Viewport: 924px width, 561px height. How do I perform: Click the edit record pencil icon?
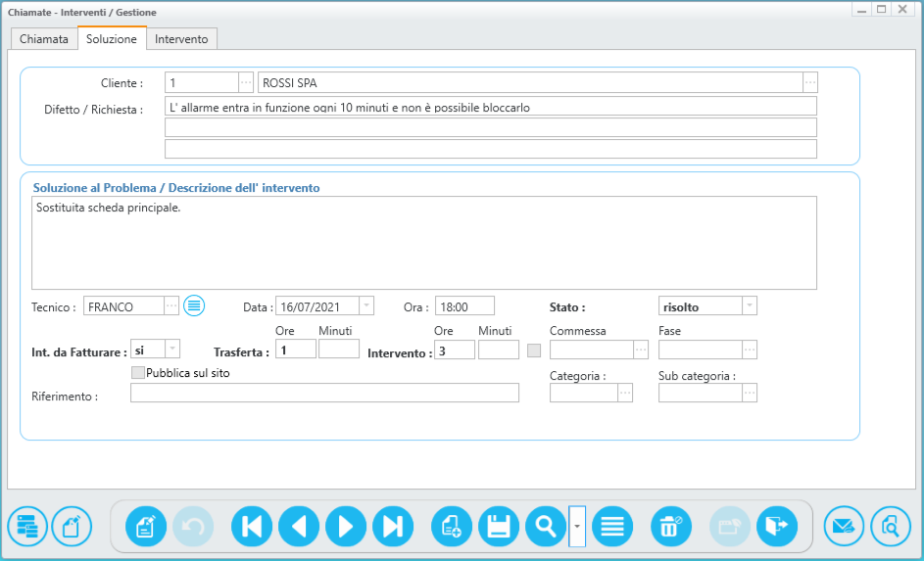[x=146, y=527]
